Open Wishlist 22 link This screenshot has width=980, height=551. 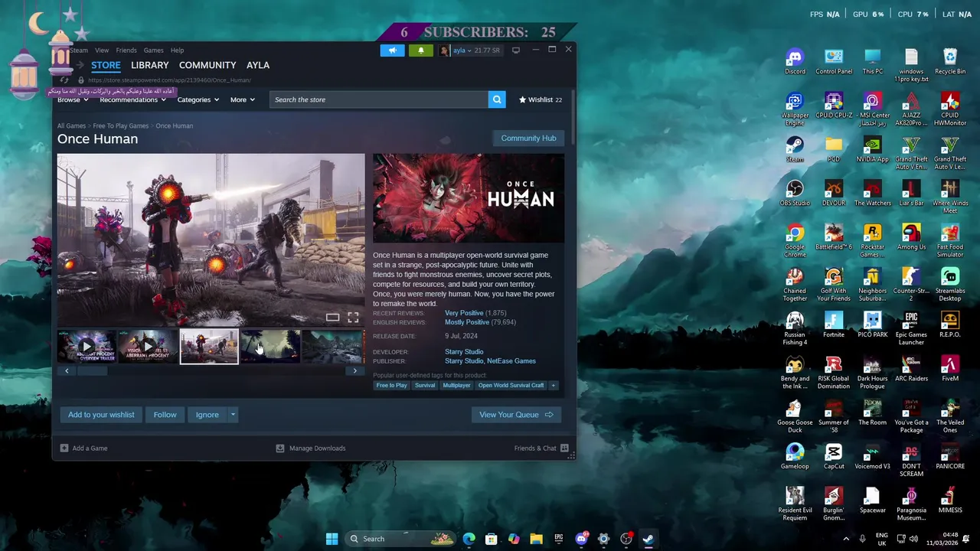[541, 99]
